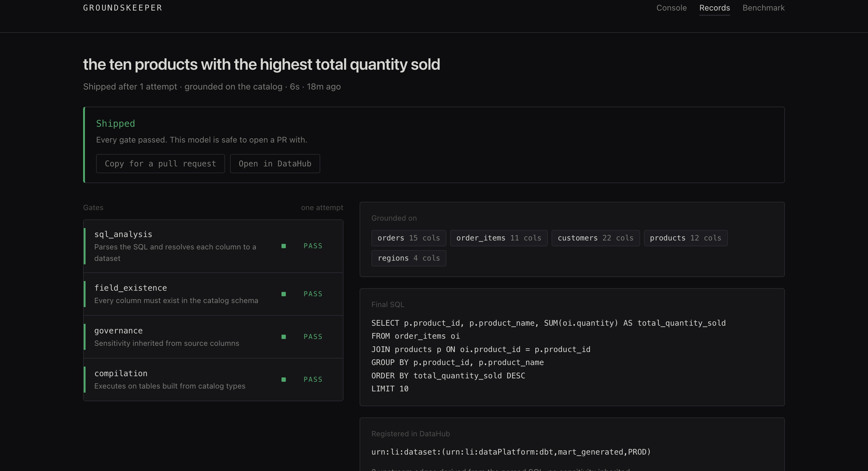Viewport: 868px width, 471px height.
Task: Click PASS label in governance row
Action: [x=313, y=337]
